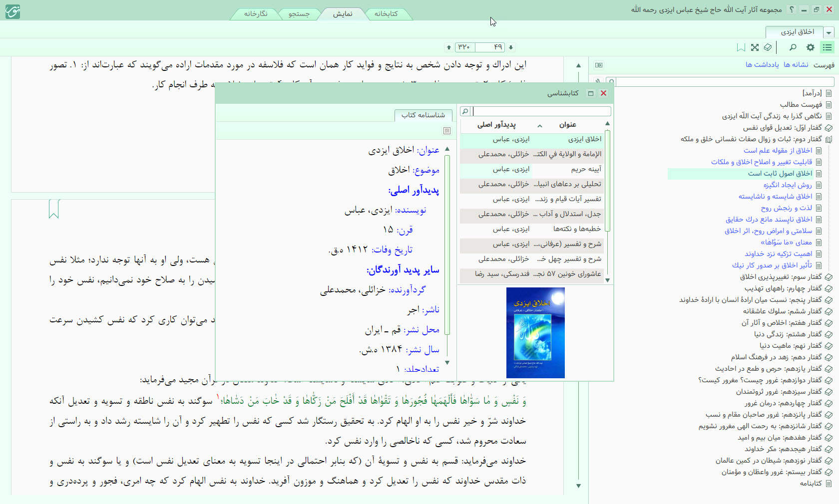Sort list by عنوان column header
839x504 pixels.
(567, 125)
